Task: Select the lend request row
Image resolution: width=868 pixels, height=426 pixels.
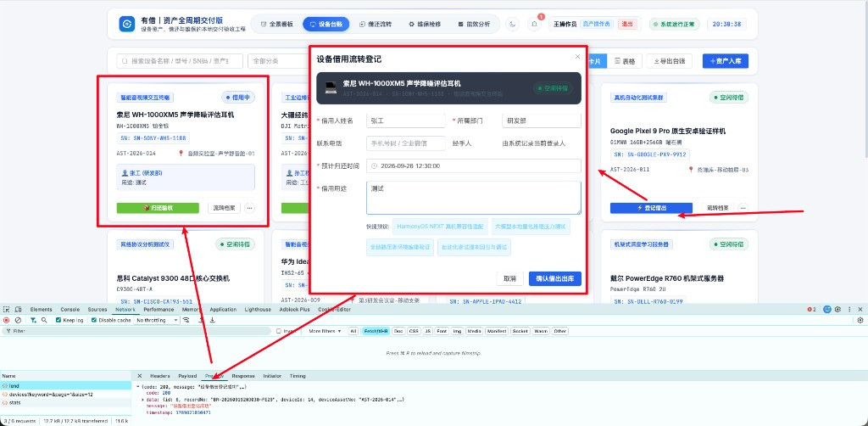Action: pos(65,385)
